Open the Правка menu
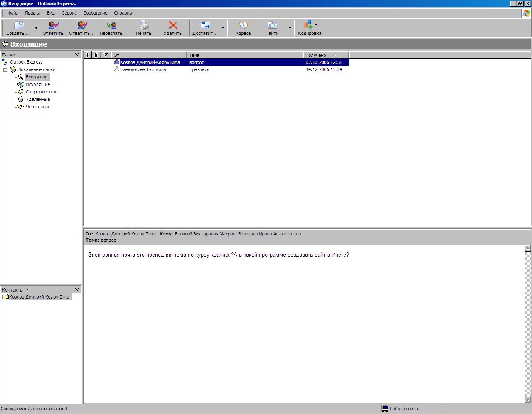 point(33,13)
